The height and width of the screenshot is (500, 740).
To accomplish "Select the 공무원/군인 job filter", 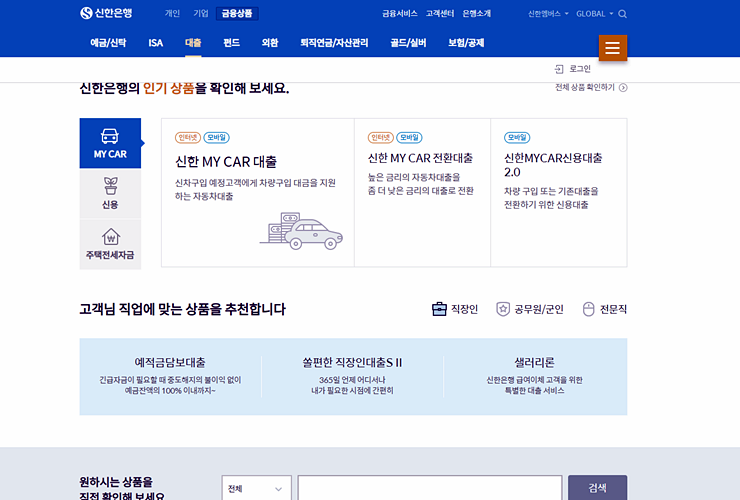I will coord(538,309).
